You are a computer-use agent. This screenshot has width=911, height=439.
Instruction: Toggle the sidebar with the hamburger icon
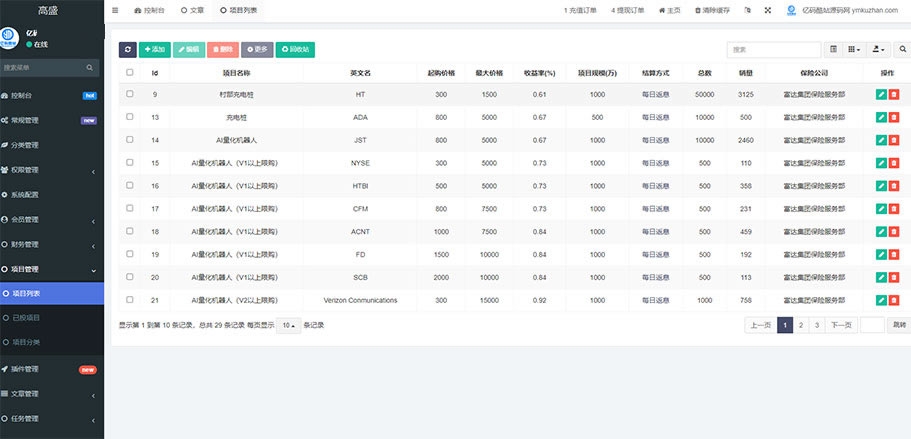pos(115,10)
